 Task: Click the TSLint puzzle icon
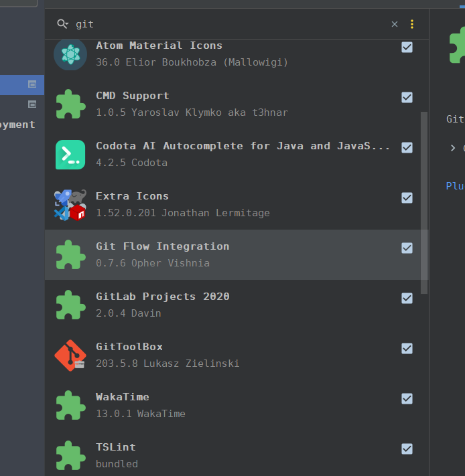click(70, 456)
